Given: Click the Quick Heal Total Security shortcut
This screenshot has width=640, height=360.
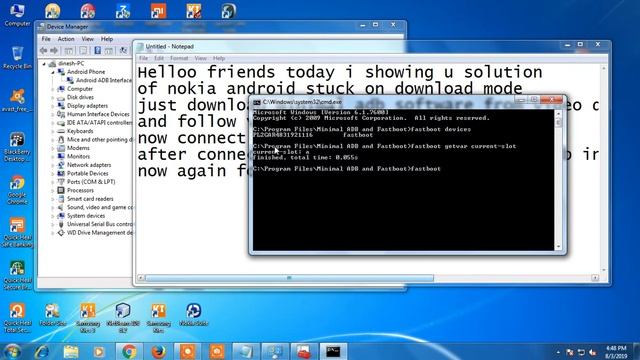Looking at the screenshot, I should click(17, 318).
